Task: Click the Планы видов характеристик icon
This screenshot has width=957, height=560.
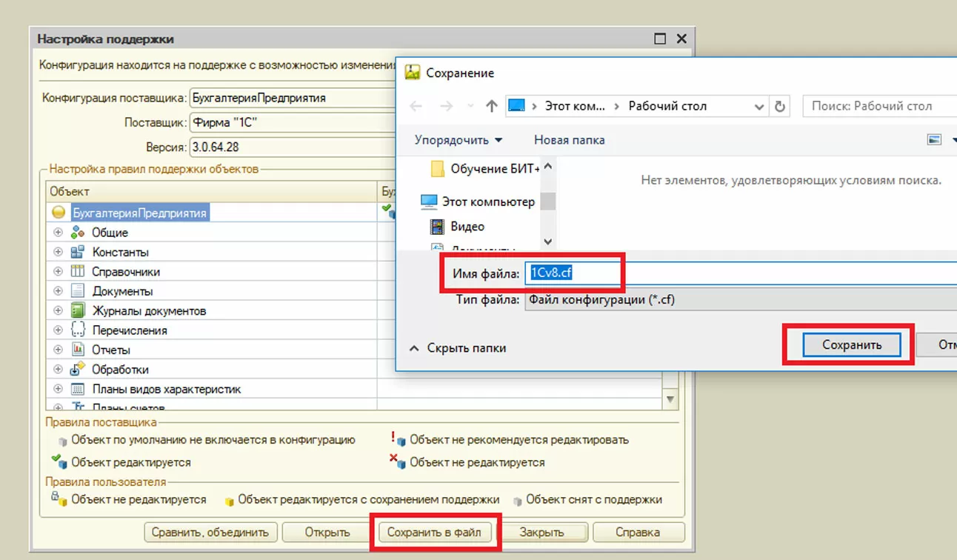Action: click(x=78, y=389)
